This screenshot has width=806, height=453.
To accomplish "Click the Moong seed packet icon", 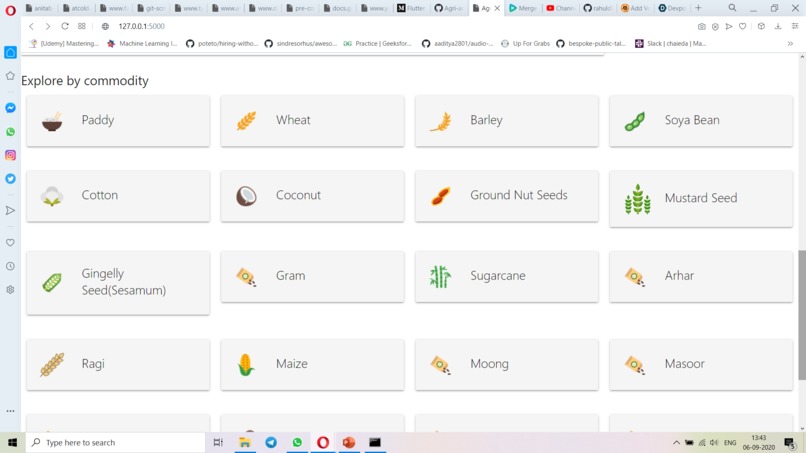I will (441, 365).
